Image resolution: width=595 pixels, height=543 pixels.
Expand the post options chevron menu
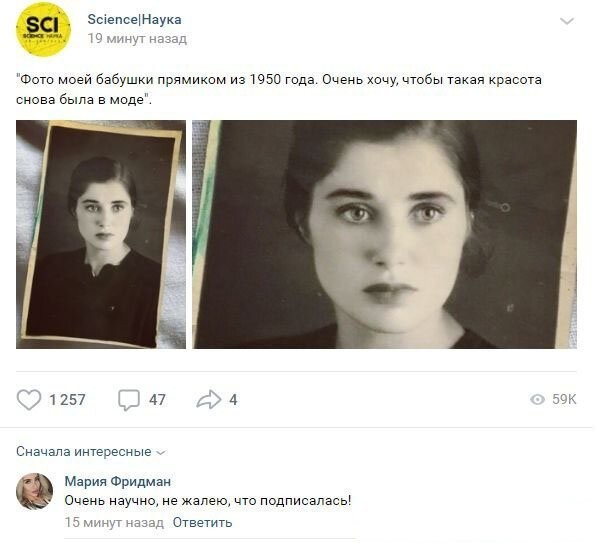[567, 21]
